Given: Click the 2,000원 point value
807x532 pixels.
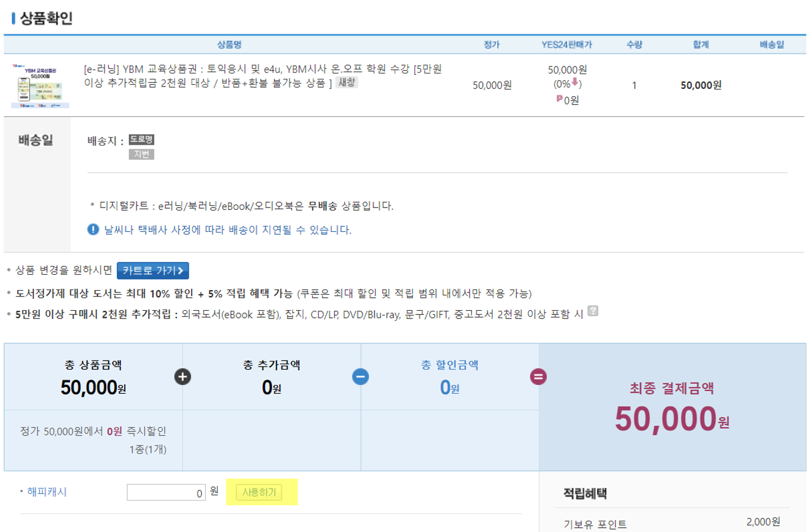Looking at the screenshot, I should pyautogui.click(x=763, y=522).
